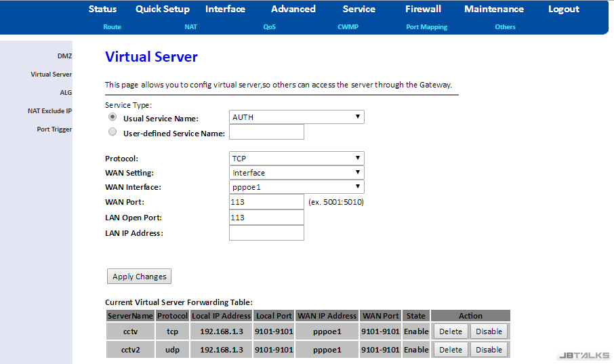Open NAT Exclude IP in sidebar

click(49, 110)
